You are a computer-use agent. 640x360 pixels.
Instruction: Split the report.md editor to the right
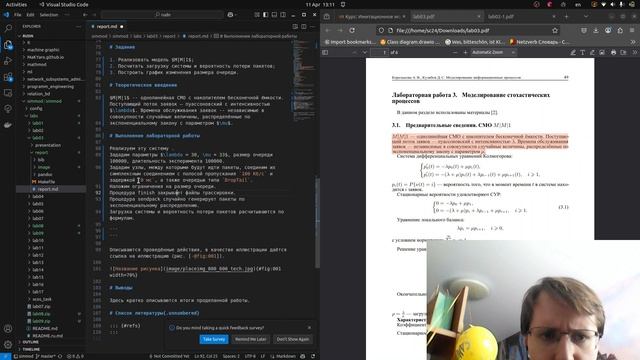click(304, 27)
